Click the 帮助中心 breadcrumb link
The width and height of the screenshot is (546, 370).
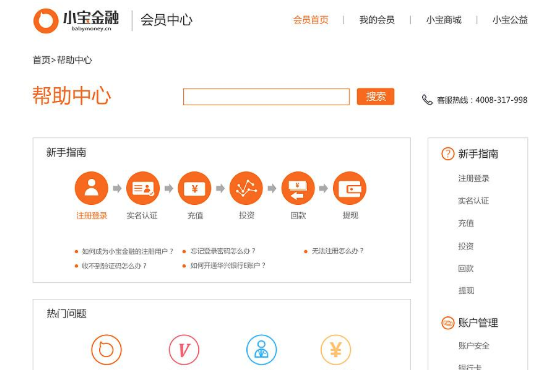(75, 60)
